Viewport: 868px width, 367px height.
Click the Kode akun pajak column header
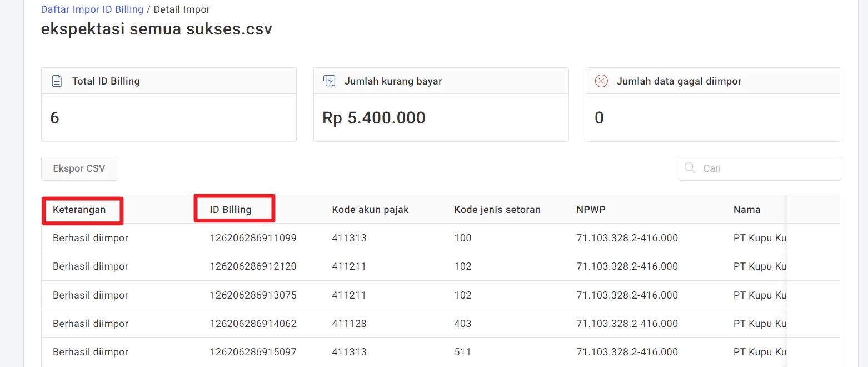370,210
